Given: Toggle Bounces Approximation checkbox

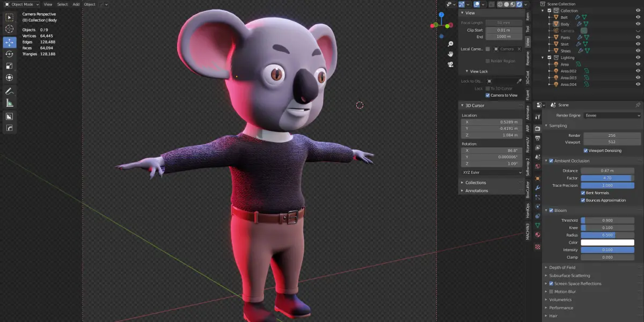Looking at the screenshot, I should (x=583, y=200).
